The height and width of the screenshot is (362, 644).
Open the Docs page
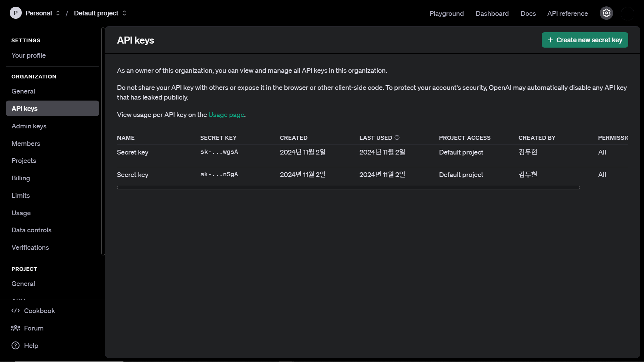528,14
